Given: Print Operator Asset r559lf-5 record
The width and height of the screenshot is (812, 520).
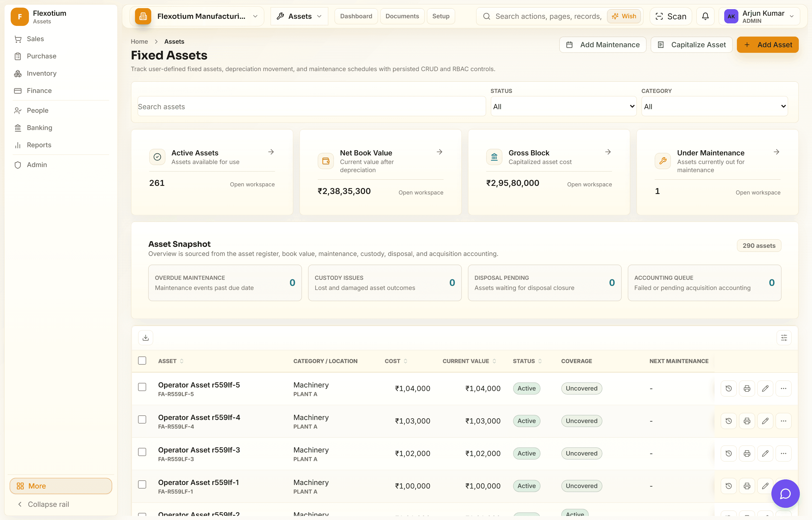Looking at the screenshot, I should click(x=747, y=388).
